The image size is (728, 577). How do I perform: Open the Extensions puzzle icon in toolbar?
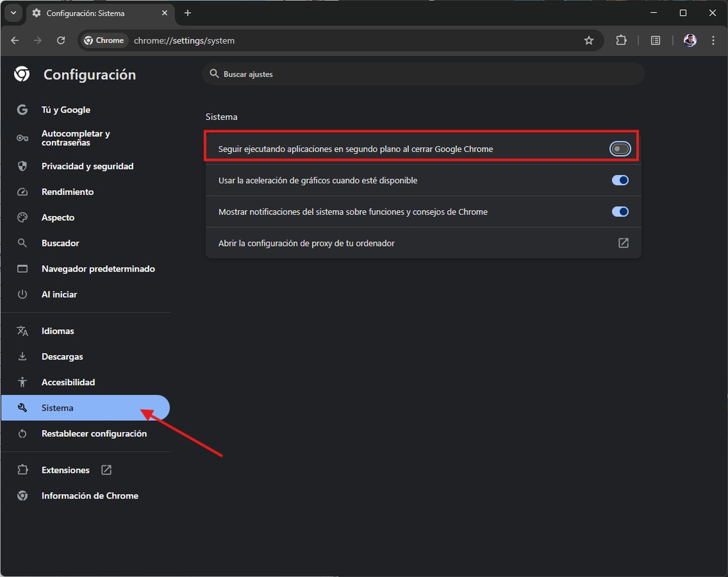coord(621,41)
